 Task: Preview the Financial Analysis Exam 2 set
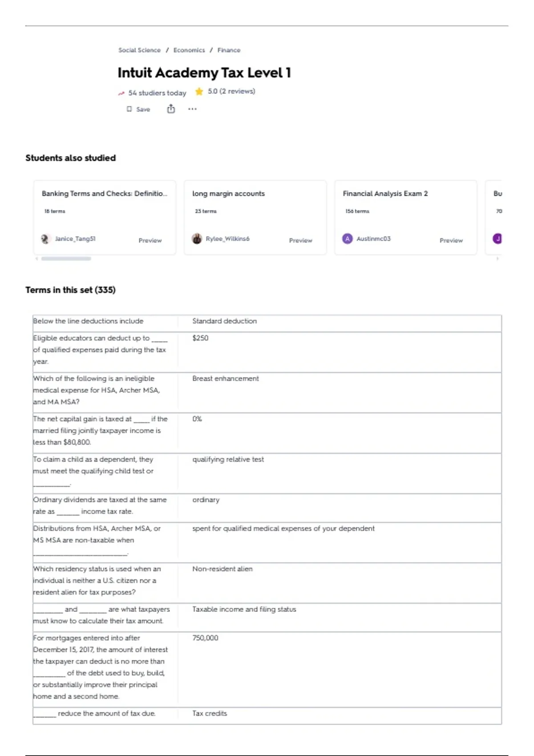(451, 241)
